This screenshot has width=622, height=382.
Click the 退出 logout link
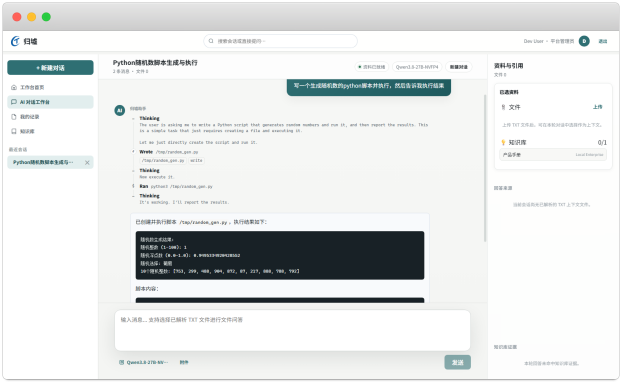click(x=603, y=41)
